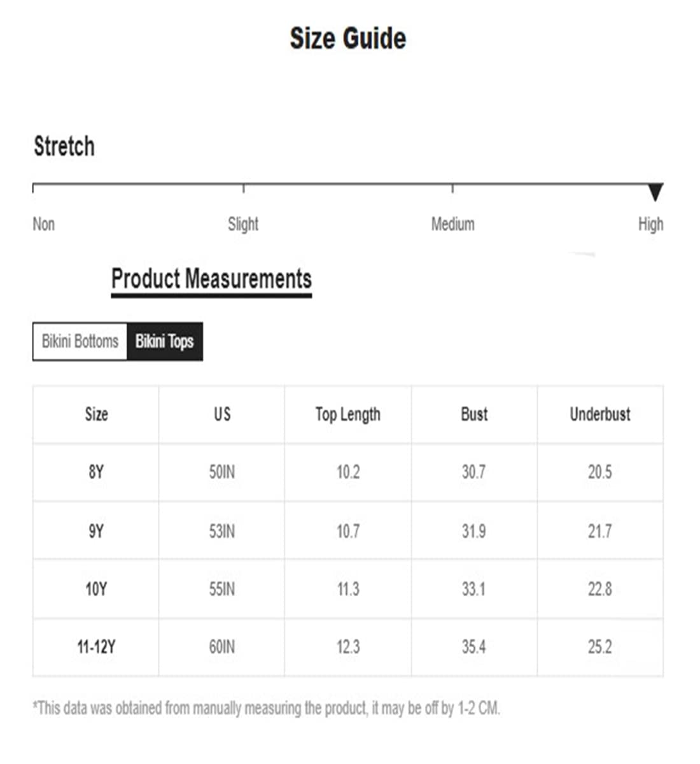Click the 35.4 bust measurement
This screenshot has height=764, width=700.
(x=474, y=647)
